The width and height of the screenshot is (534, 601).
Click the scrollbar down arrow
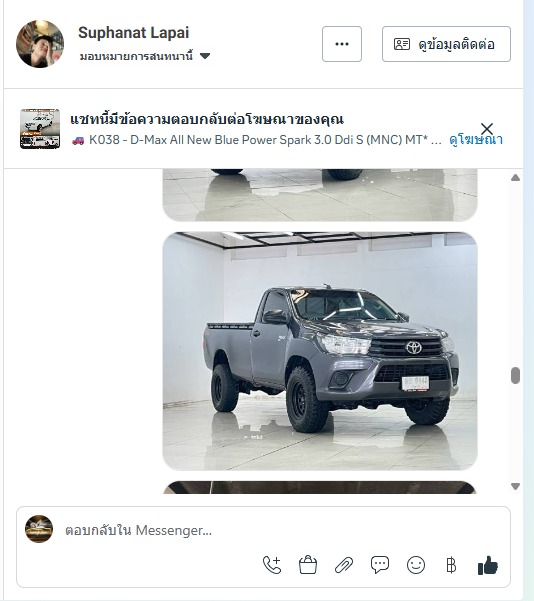coord(516,486)
